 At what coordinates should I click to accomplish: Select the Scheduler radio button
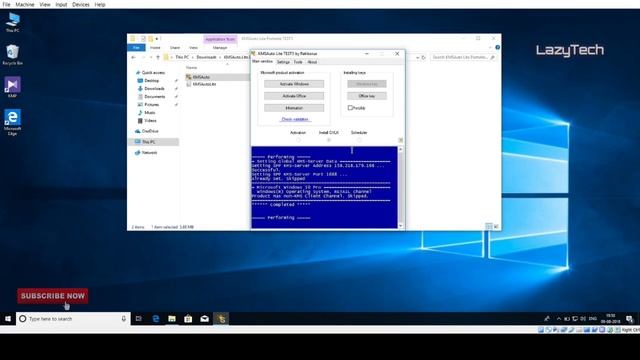[359, 140]
